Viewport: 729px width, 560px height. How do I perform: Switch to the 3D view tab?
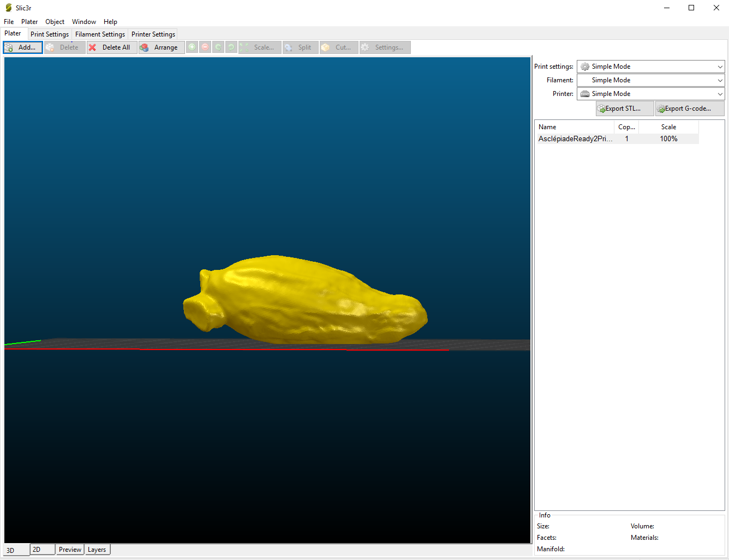16,550
